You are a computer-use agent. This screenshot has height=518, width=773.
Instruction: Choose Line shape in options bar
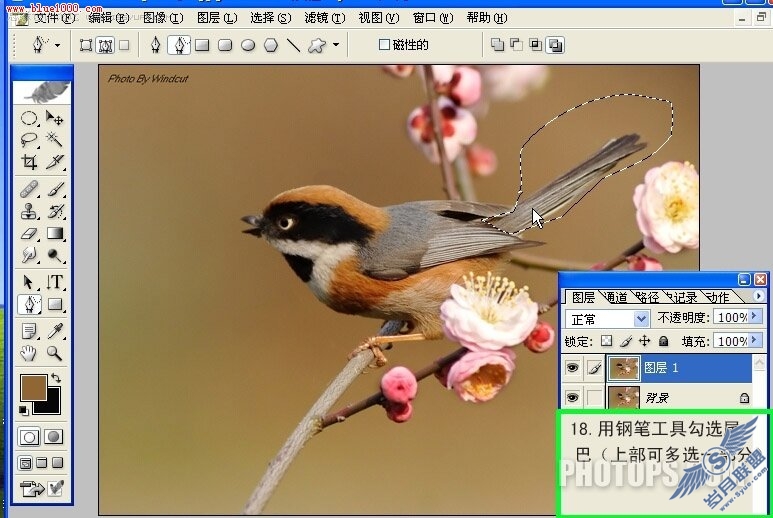tap(293, 45)
